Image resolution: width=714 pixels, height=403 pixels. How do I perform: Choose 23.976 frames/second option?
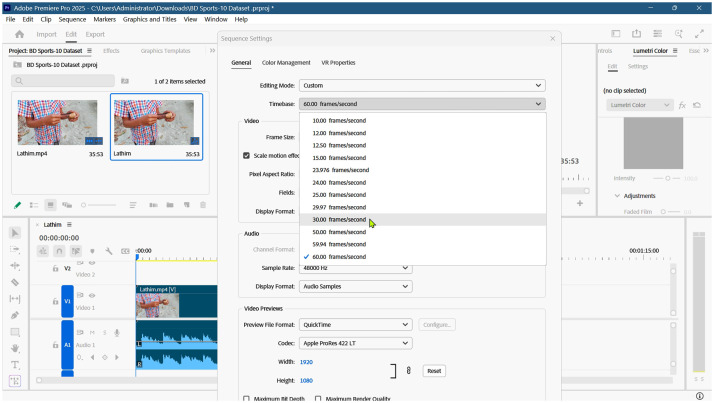(423, 170)
